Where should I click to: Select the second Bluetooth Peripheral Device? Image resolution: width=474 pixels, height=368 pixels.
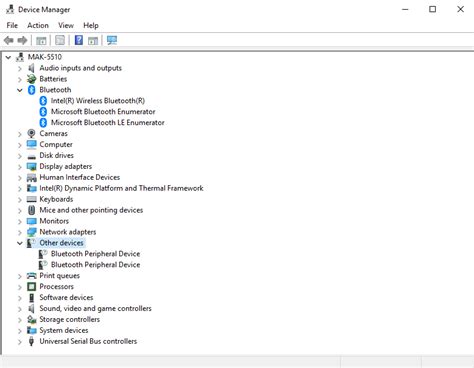[x=95, y=265]
